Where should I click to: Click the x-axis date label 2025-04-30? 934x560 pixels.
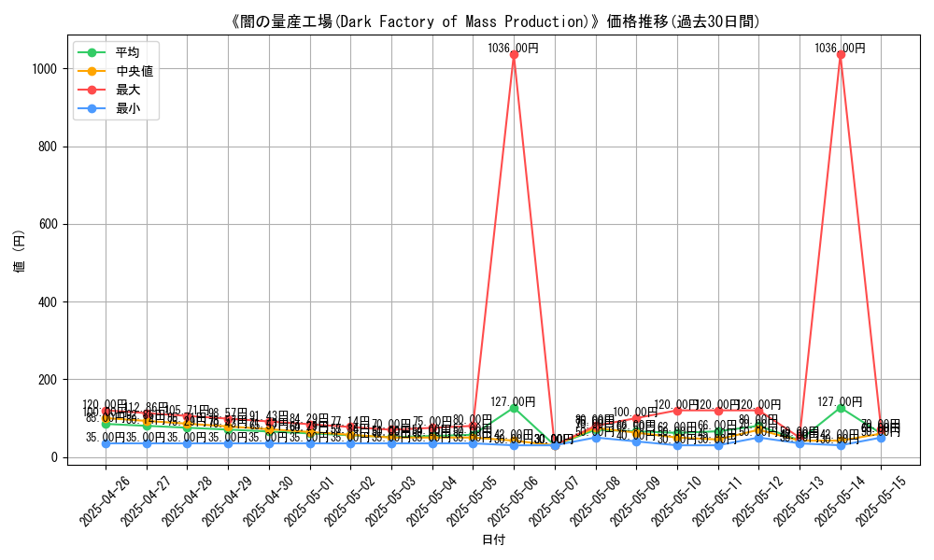[x=268, y=500]
